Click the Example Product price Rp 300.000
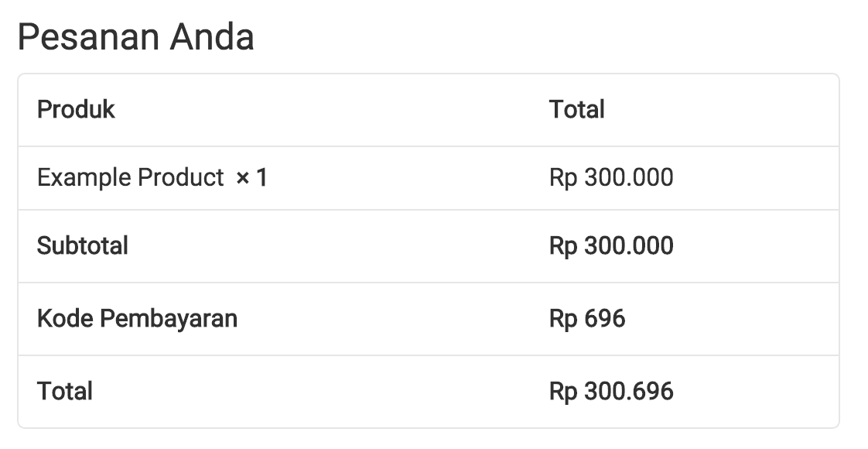The height and width of the screenshot is (449, 868). click(x=611, y=178)
